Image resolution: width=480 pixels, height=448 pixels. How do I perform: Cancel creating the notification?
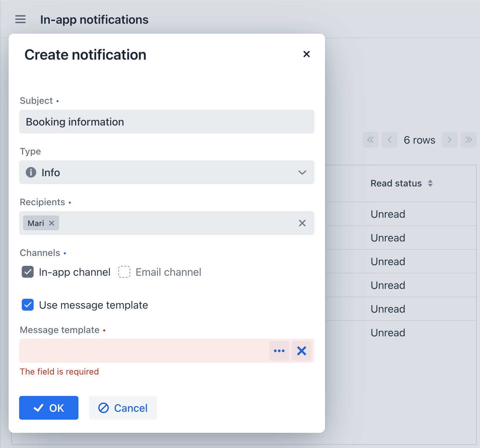click(x=123, y=408)
